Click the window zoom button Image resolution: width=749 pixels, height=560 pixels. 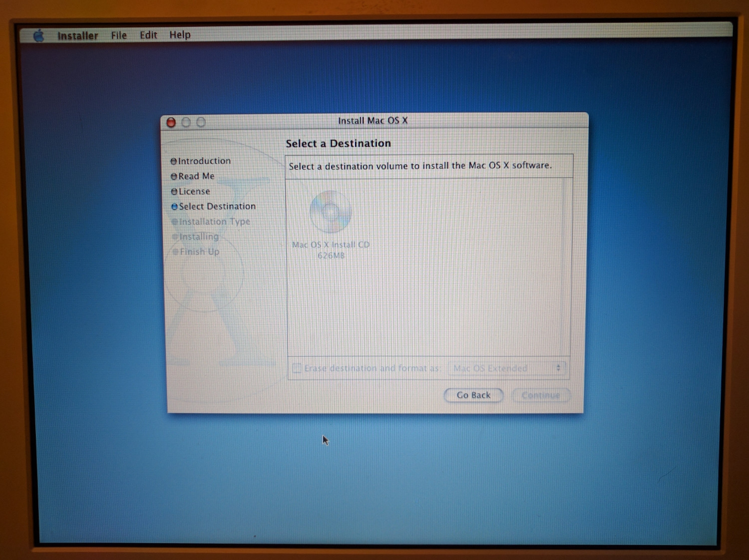point(201,122)
